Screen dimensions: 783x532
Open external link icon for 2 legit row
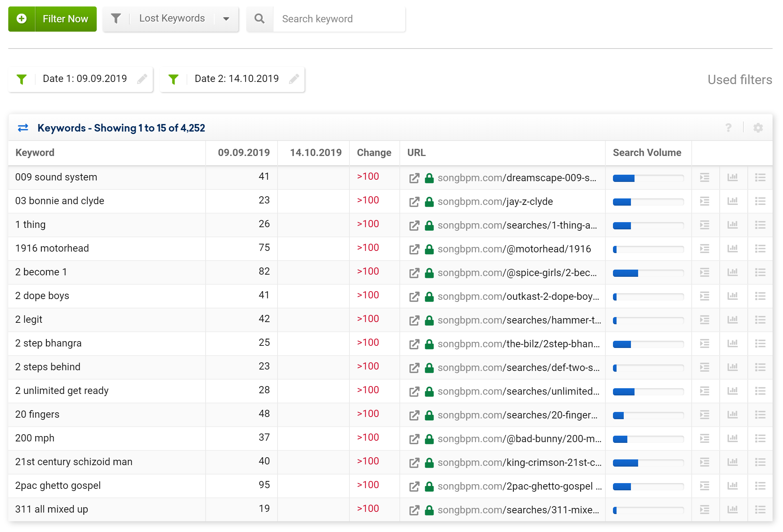pyautogui.click(x=414, y=320)
